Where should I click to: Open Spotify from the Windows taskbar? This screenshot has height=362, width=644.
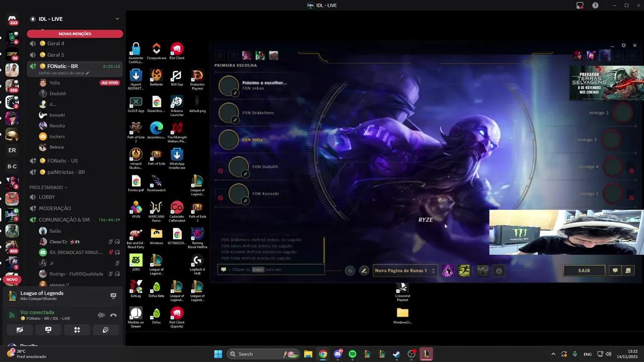pyautogui.click(x=352, y=354)
